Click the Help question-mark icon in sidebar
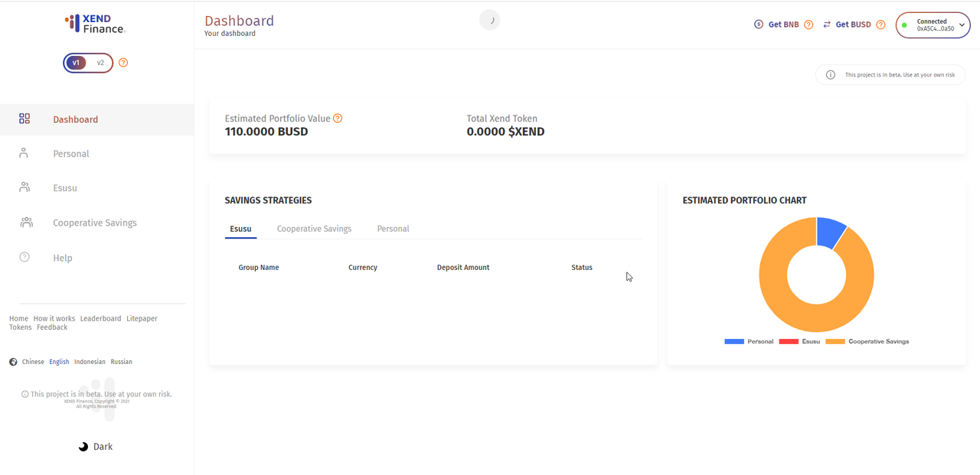Image resolution: width=980 pixels, height=475 pixels. coord(24,257)
